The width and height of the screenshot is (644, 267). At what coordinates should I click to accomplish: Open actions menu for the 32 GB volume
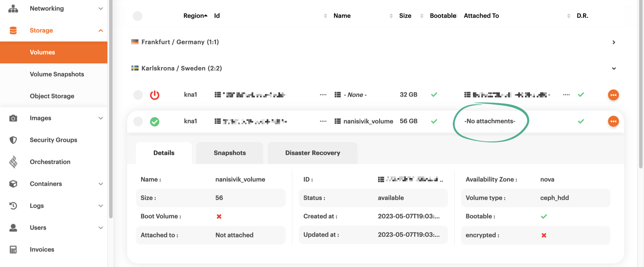(x=613, y=95)
